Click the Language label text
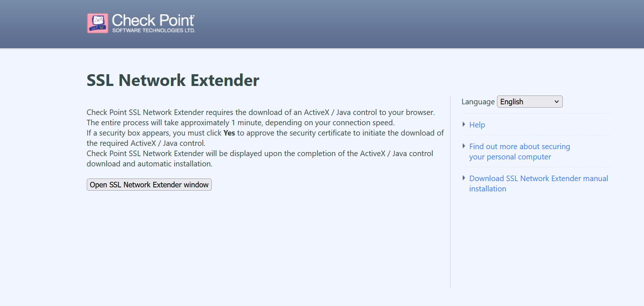644x306 pixels. [x=478, y=102]
